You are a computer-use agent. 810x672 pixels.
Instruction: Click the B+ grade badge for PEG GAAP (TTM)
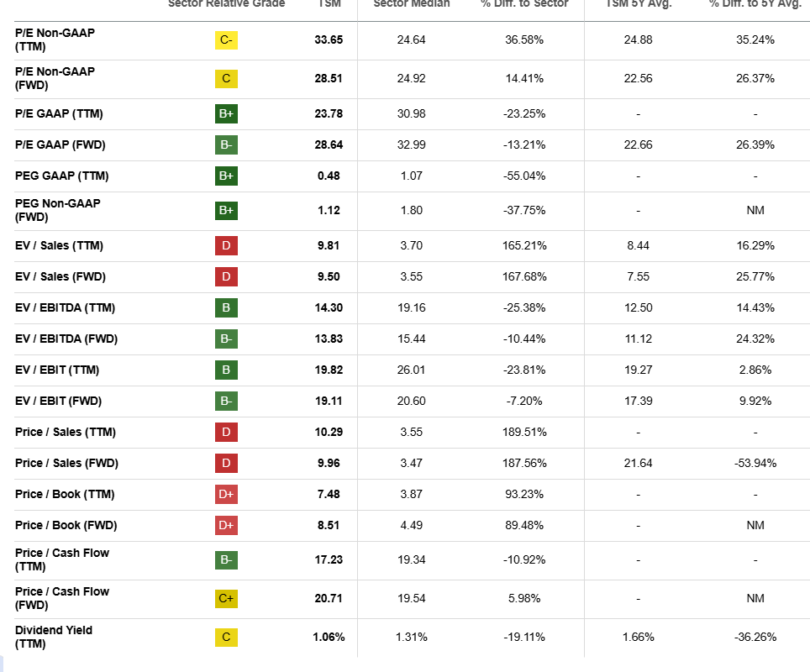pyautogui.click(x=226, y=176)
